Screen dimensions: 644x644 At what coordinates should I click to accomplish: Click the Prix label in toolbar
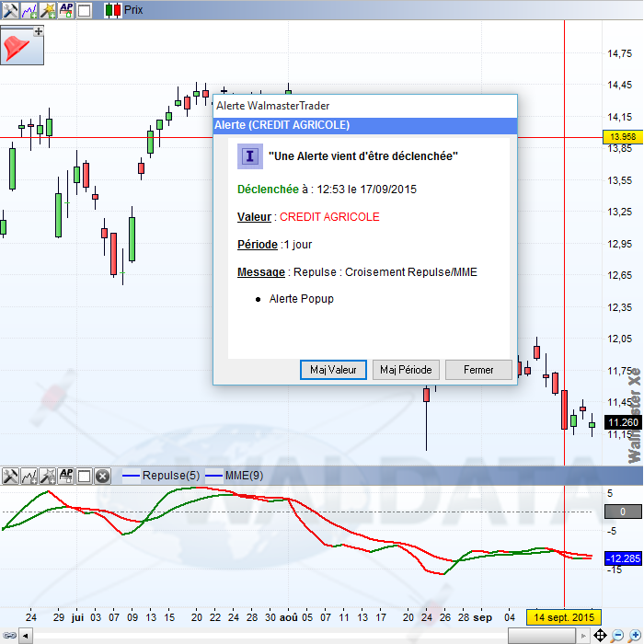pos(133,10)
